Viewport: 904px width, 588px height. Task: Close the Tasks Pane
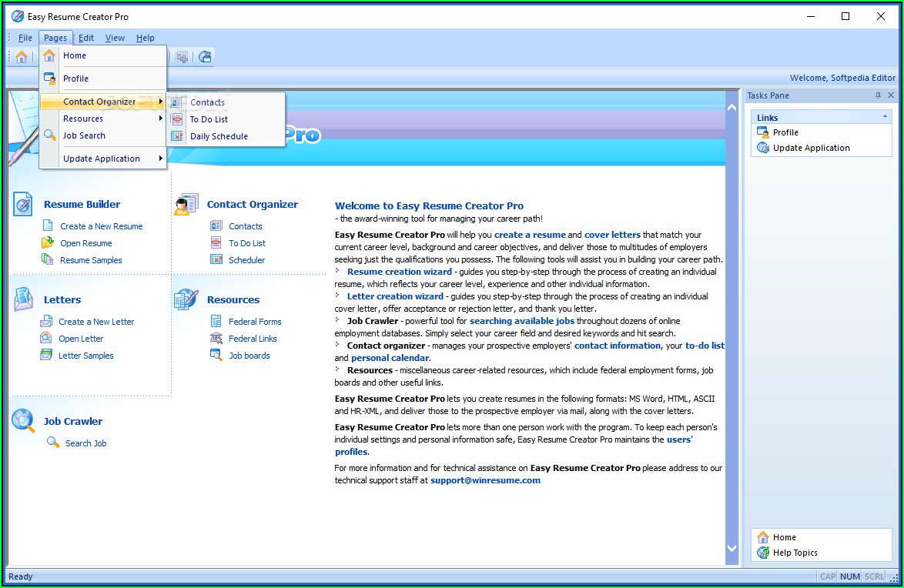click(x=891, y=95)
